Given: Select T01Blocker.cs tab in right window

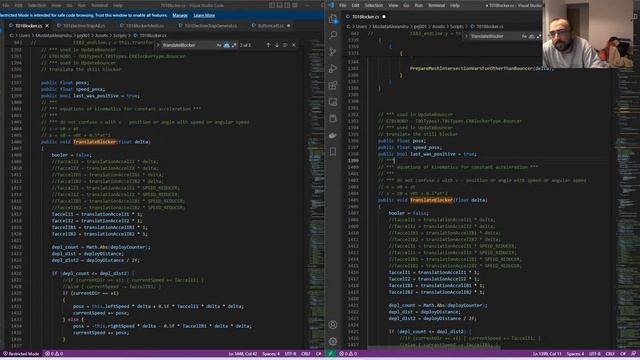Looking at the screenshot, I should coord(366,17).
